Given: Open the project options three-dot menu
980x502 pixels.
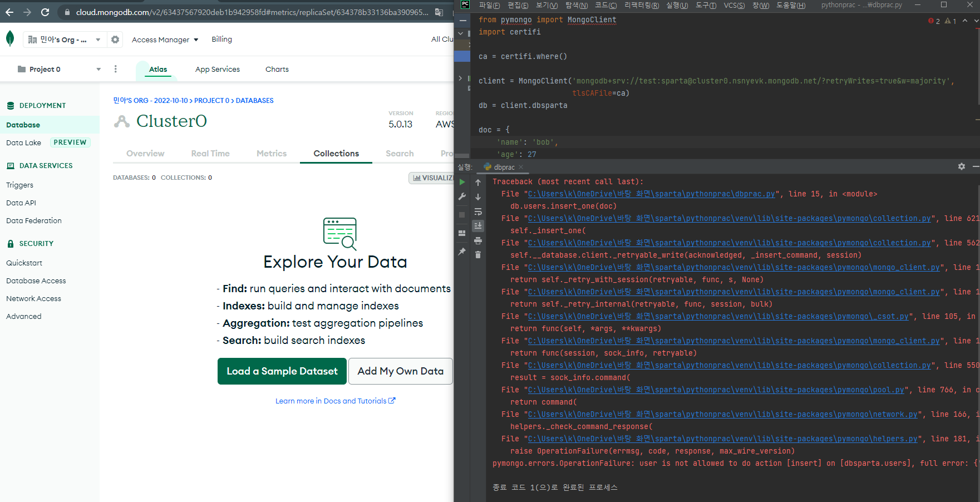Looking at the screenshot, I should pyautogui.click(x=116, y=69).
